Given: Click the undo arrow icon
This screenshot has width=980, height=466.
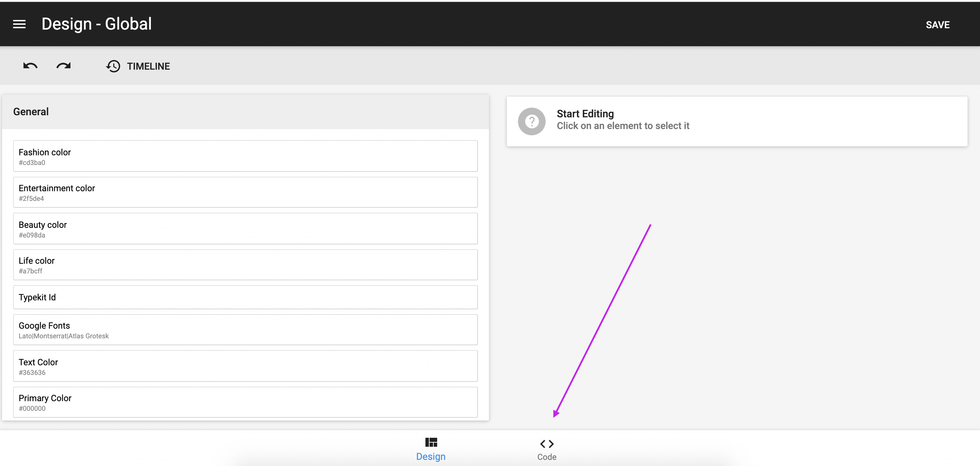Looking at the screenshot, I should (31, 66).
